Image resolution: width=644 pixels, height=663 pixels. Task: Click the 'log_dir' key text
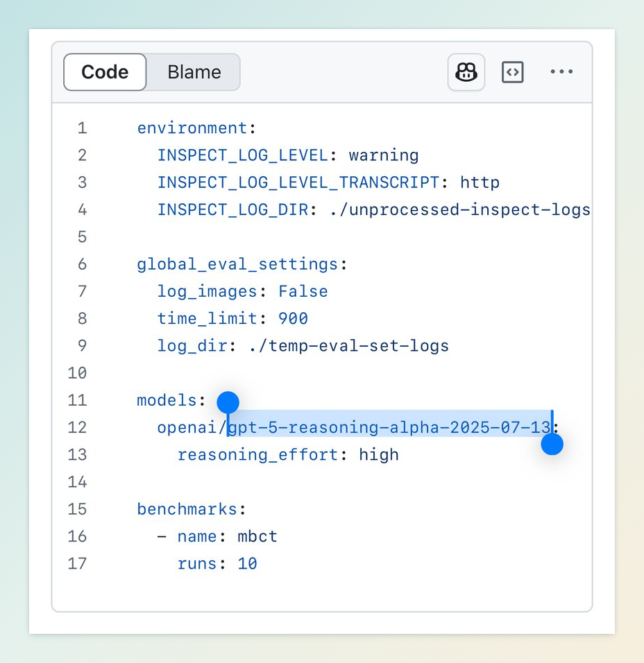point(192,346)
